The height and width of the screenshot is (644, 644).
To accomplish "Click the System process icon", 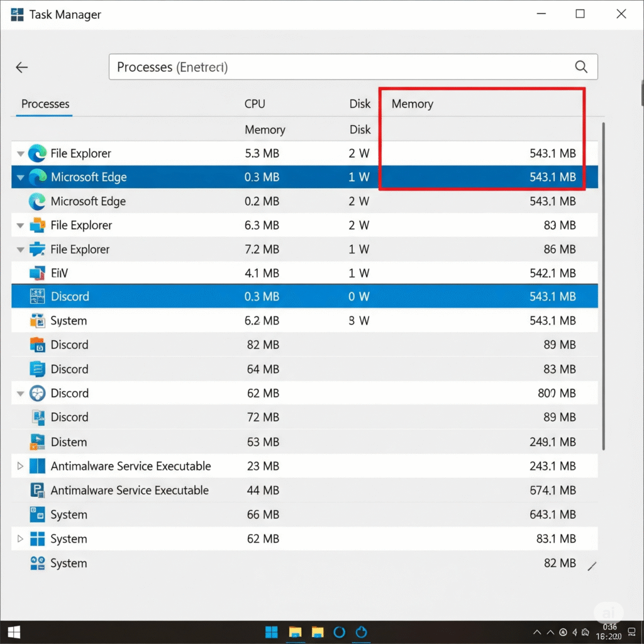I will [36, 320].
